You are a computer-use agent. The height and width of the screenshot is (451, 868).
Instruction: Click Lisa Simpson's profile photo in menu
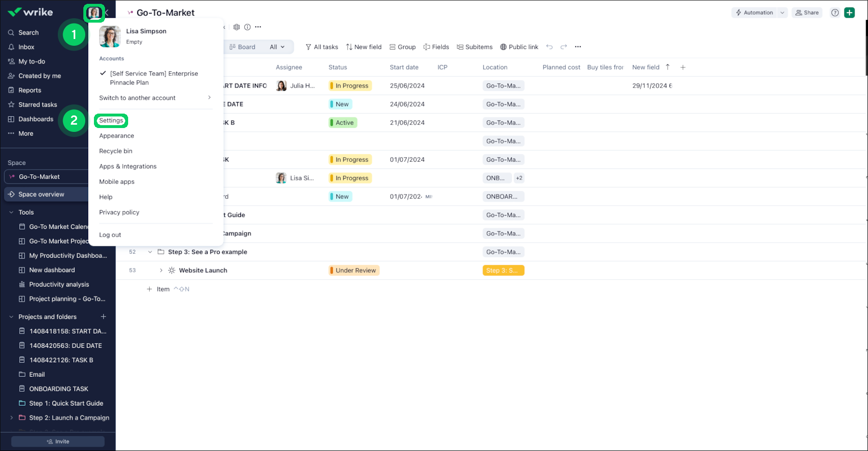coord(110,37)
